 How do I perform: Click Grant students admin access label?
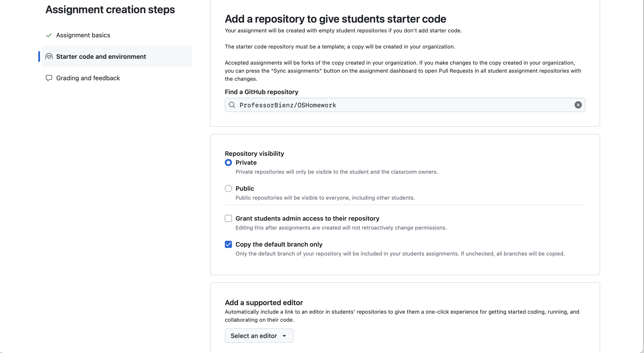point(307,218)
